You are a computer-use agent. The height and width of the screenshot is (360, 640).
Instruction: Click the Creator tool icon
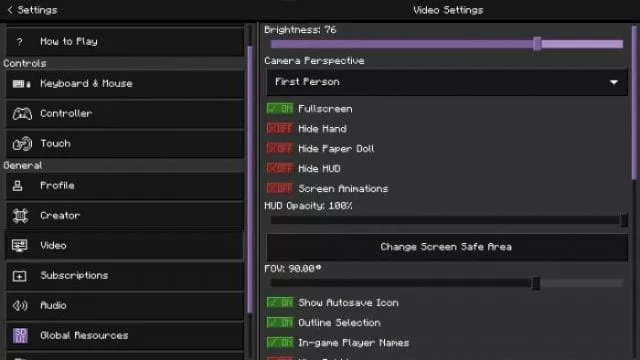click(x=20, y=216)
